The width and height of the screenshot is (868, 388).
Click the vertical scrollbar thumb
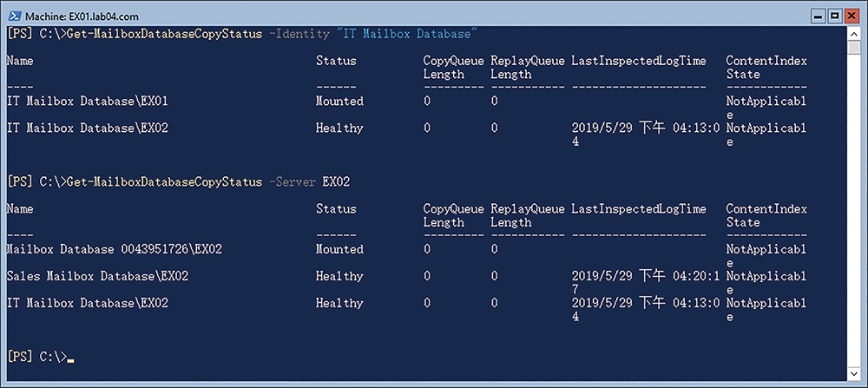[853, 48]
